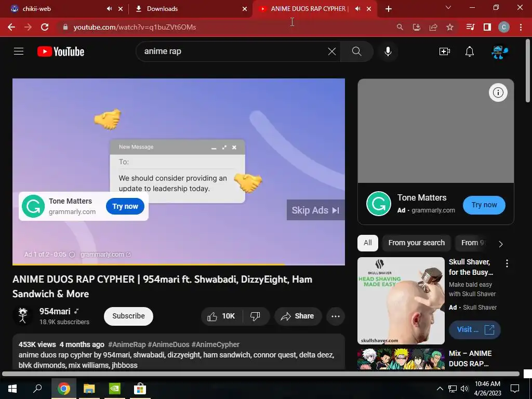532x399 pixels.
Task: Open the 954mari channel avatar
Action: tap(23, 316)
